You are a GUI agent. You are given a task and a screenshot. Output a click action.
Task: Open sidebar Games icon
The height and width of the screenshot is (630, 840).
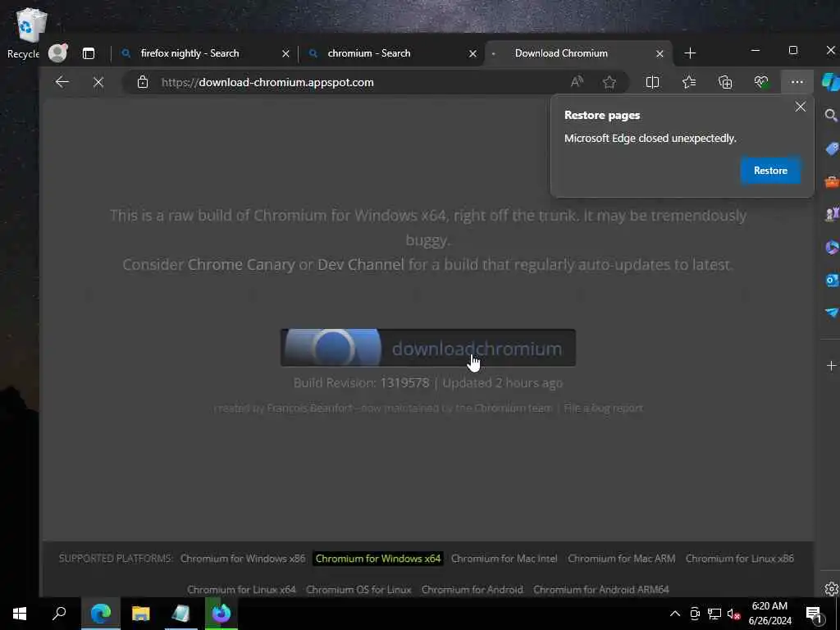(x=832, y=215)
